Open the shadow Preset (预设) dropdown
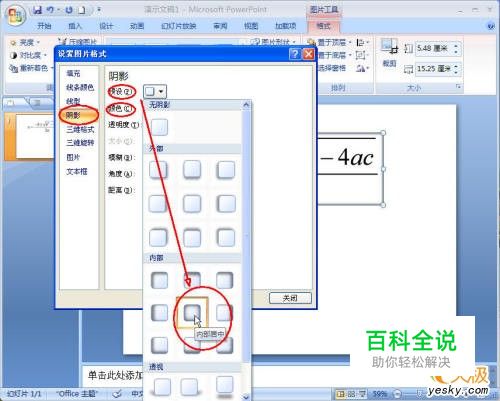Viewport: 500px width, 401px height. [x=155, y=91]
